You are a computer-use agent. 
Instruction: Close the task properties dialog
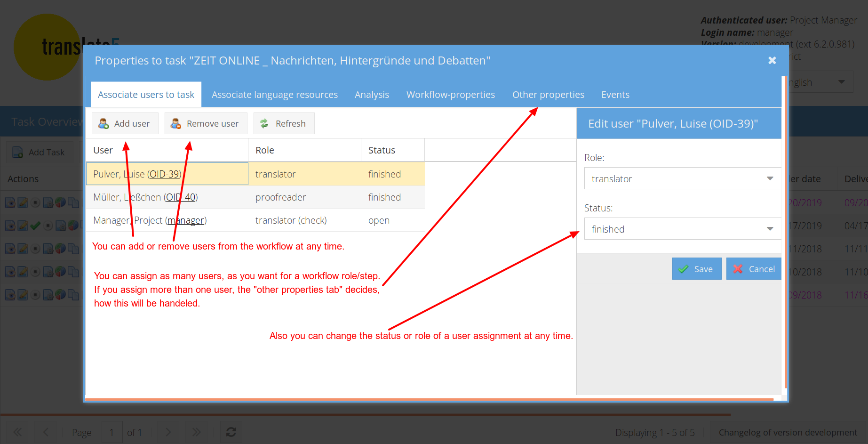click(772, 60)
